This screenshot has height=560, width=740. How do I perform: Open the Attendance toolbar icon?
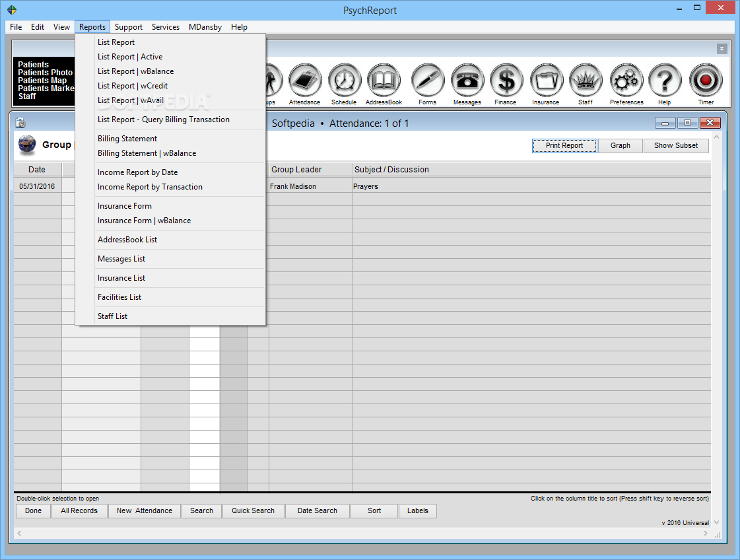305,81
